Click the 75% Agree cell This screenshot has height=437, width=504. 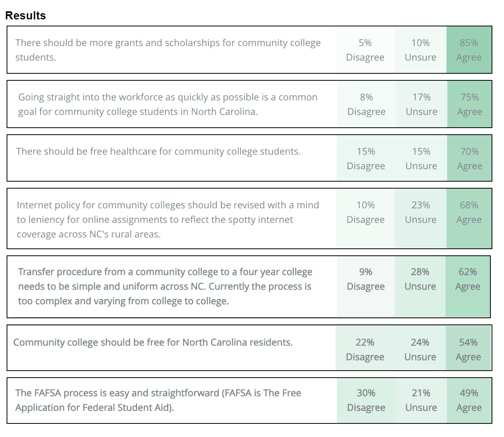click(469, 104)
